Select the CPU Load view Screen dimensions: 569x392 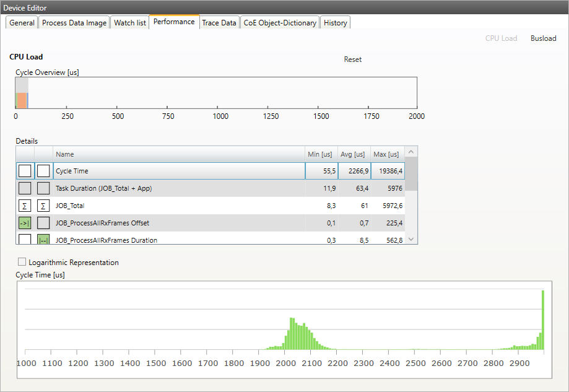502,38
